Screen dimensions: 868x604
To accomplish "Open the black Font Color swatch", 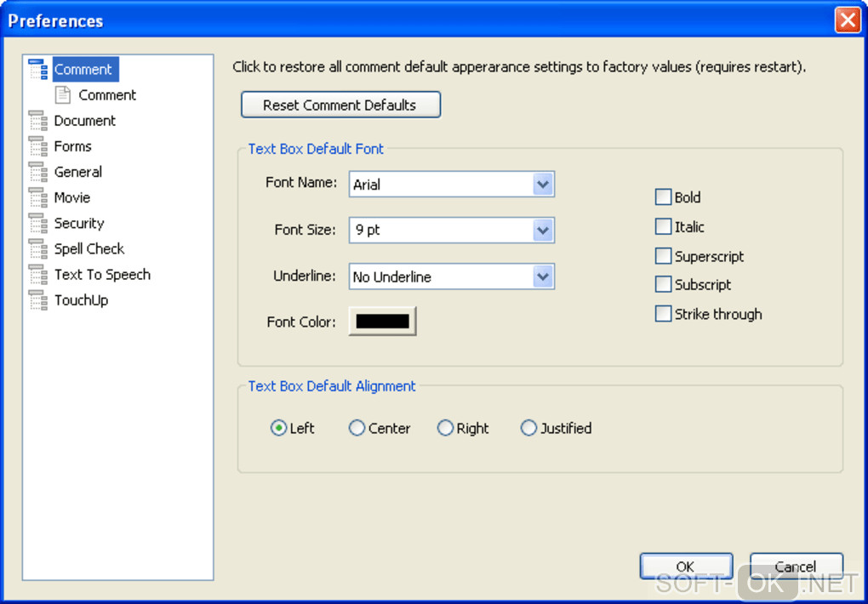I will [x=382, y=322].
